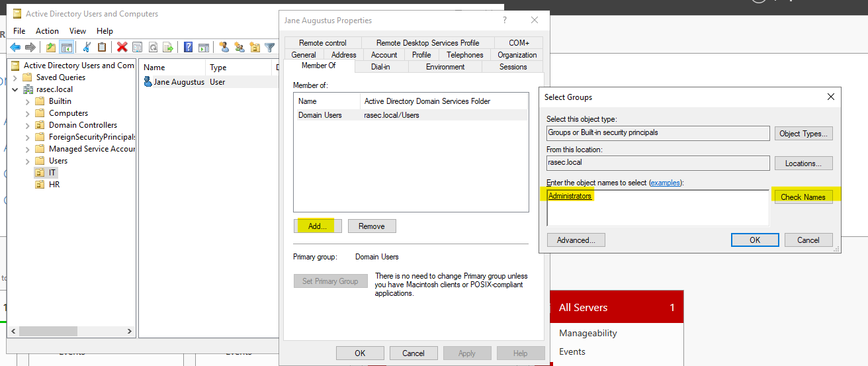Open the Help menu
Screen dimensions: 868x366
[x=105, y=31]
